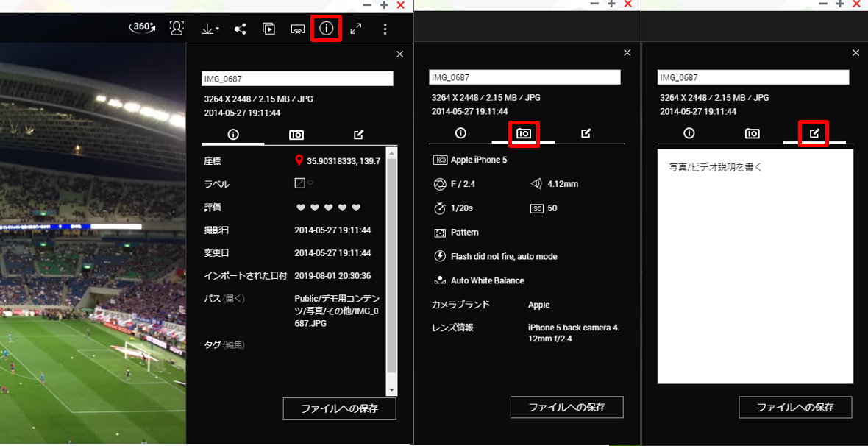Open face recognition tagging tool
The width and height of the screenshot is (868, 446).
177,29
